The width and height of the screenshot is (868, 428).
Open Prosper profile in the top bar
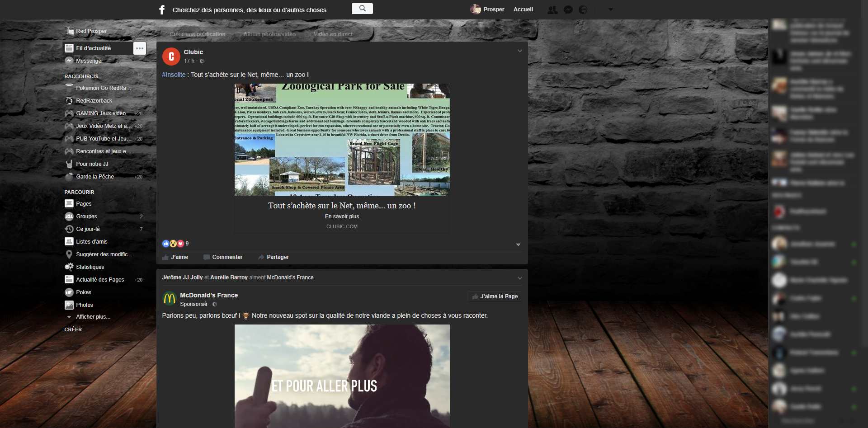click(487, 9)
